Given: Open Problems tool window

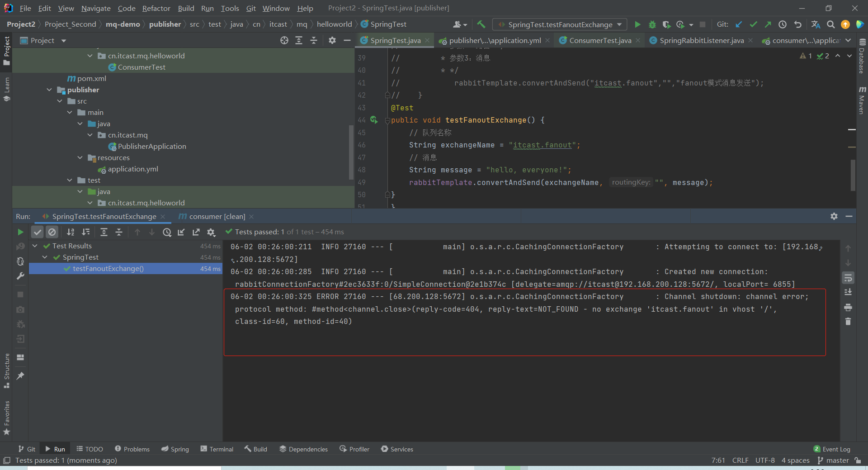Looking at the screenshot, I should [x=132, y=449].
